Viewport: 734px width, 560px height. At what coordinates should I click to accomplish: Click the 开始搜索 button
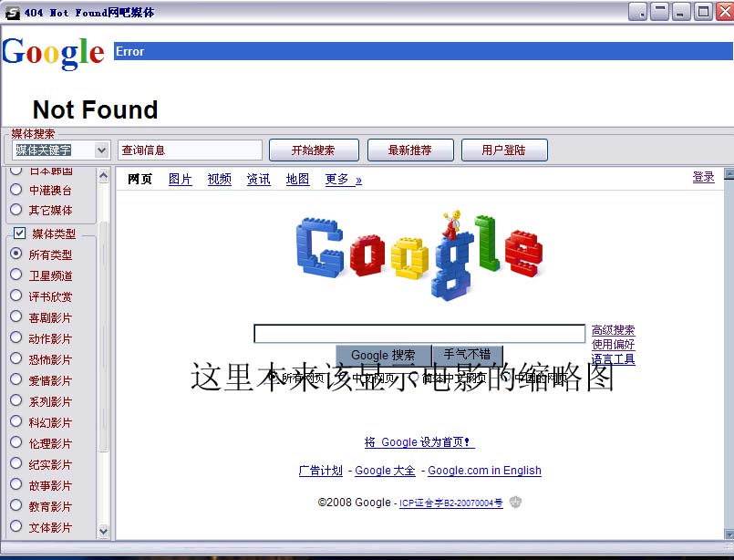tap(314, 150)
